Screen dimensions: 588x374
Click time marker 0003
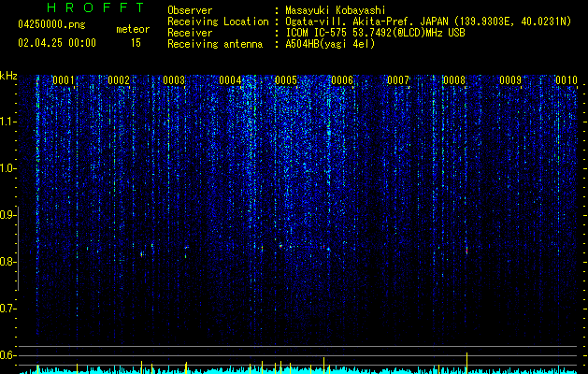pos(174,80)
